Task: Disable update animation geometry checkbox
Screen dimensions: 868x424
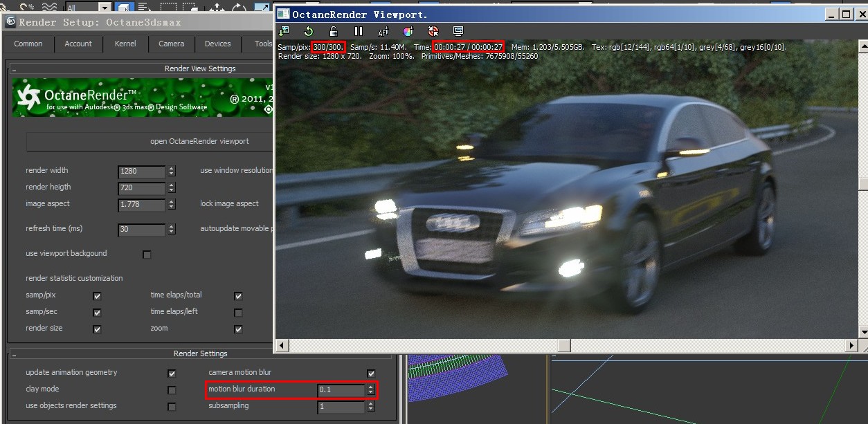Action: tap(172, 374)
